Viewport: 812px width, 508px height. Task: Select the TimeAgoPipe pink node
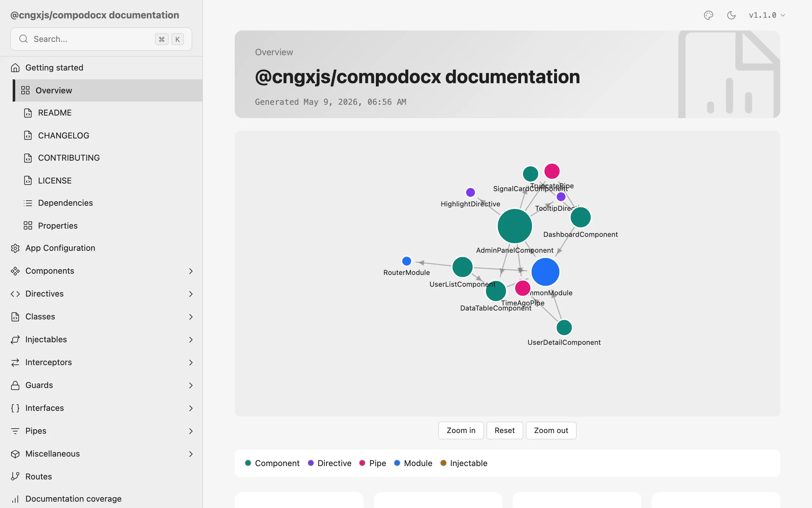click(x=522, y=288)
